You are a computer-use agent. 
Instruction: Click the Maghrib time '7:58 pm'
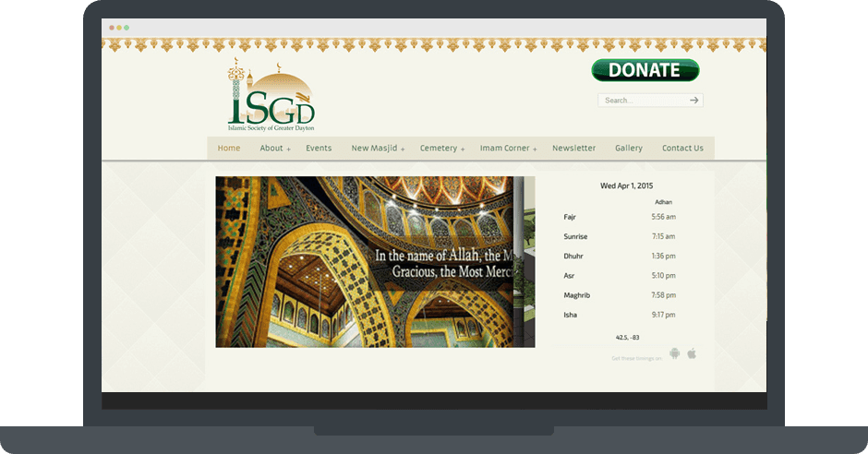[x=663, y=295]
